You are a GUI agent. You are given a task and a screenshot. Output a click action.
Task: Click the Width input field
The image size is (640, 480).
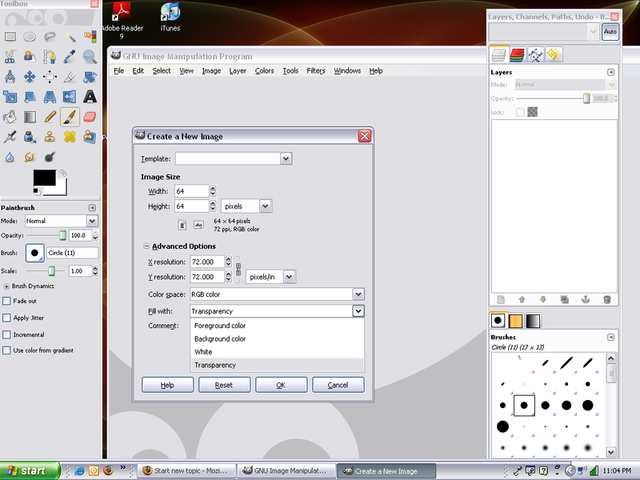[x=192, y=191]
